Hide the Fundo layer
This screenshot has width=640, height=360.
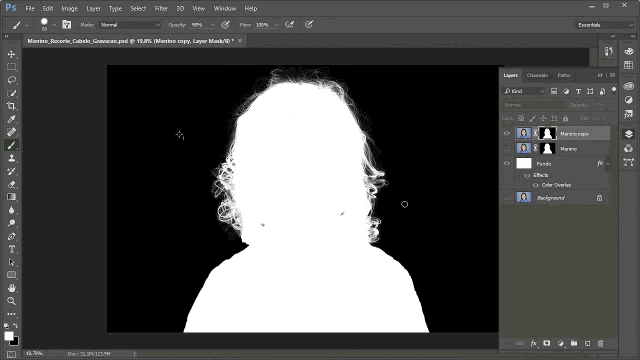507,164
